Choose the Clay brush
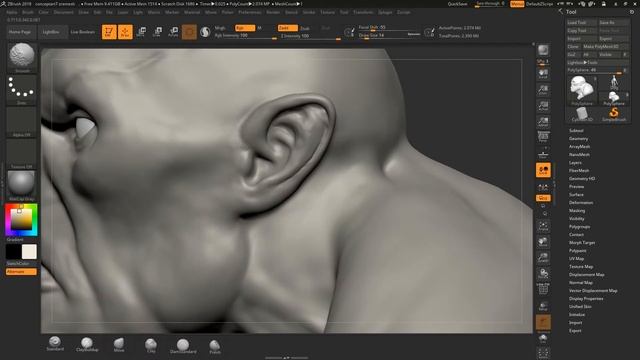 click(151, 345)
